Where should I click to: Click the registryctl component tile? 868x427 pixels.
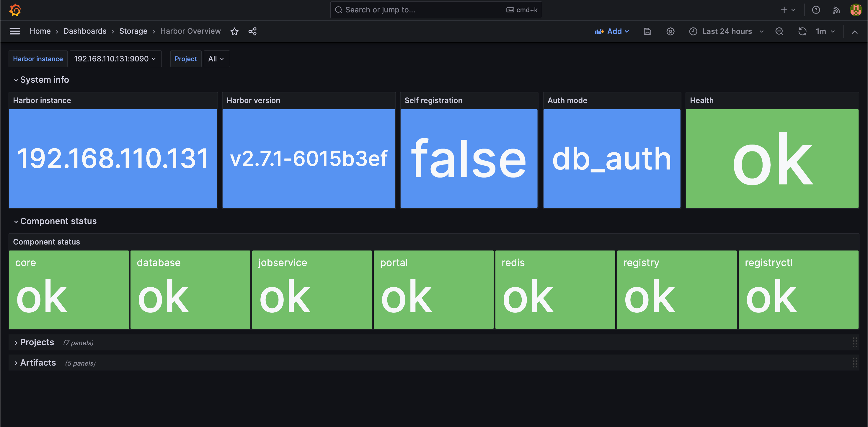(x=798, y=289)
